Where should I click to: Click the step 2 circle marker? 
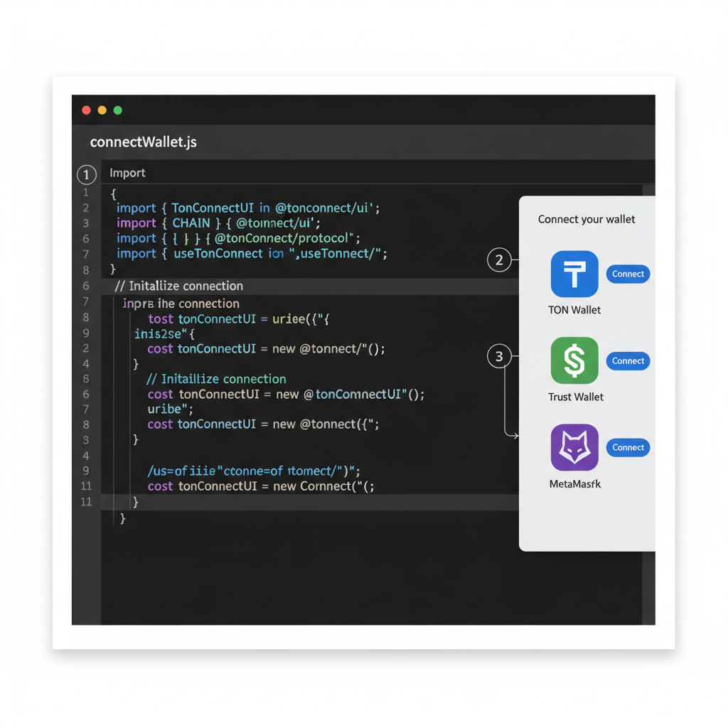pos(500,260)
